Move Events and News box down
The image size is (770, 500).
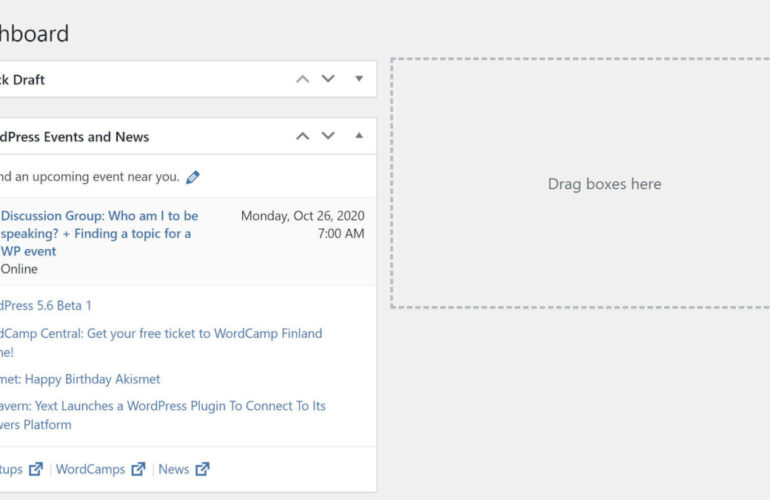click(328, 136)
